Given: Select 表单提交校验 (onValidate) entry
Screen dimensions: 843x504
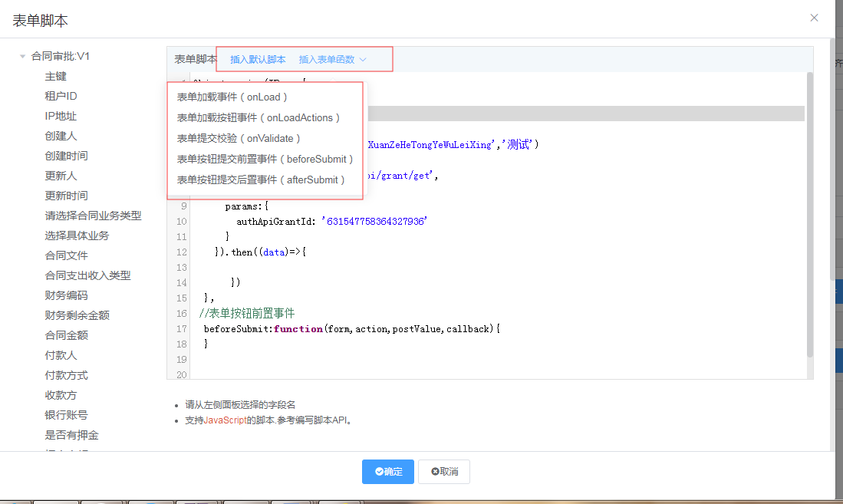Looking at the screenshot, I should coord(239,139).
